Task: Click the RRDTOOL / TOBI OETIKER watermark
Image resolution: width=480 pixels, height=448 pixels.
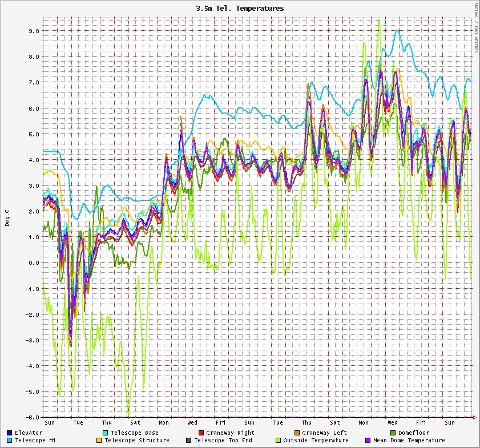Action: point(475,27)
